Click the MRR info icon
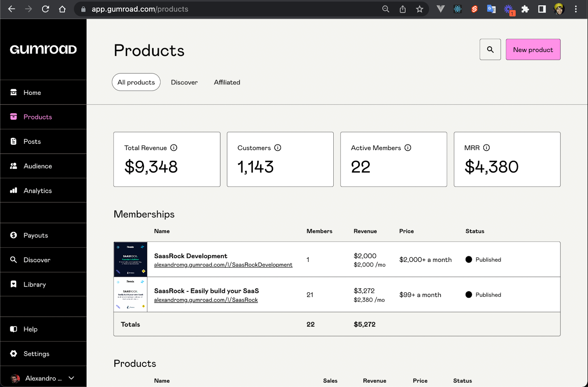This screenshot has height=387, width=588. (x=487, y=148)
